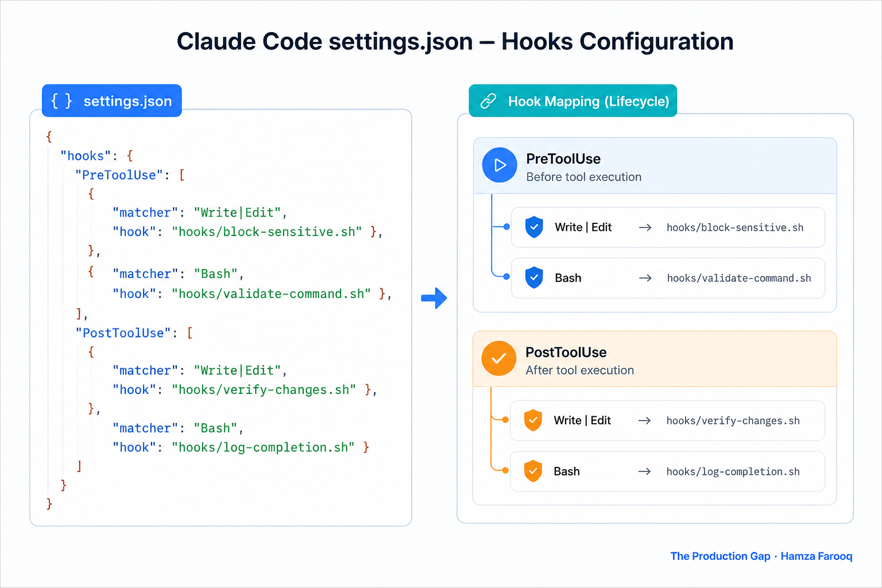The width and height of the screenshot is (882, 588).
Task: Click 'Bash' label under PreToolUse card
Action: [568, 278]
